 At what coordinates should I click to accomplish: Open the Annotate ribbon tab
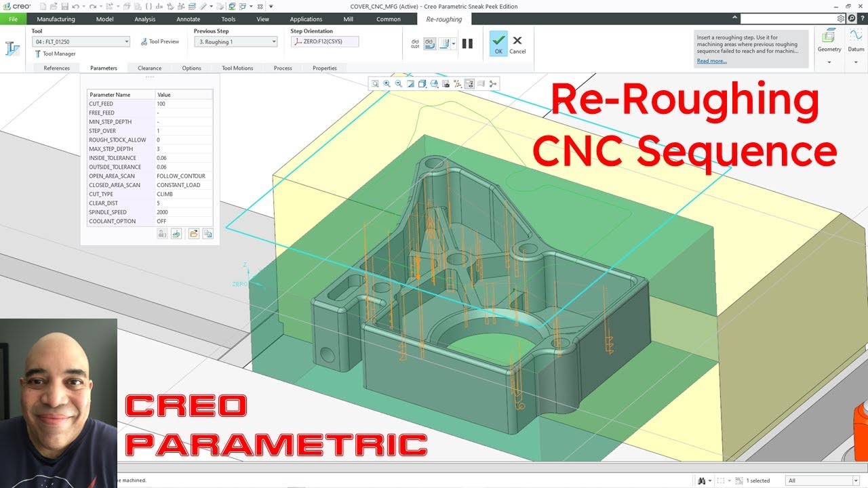188,19
